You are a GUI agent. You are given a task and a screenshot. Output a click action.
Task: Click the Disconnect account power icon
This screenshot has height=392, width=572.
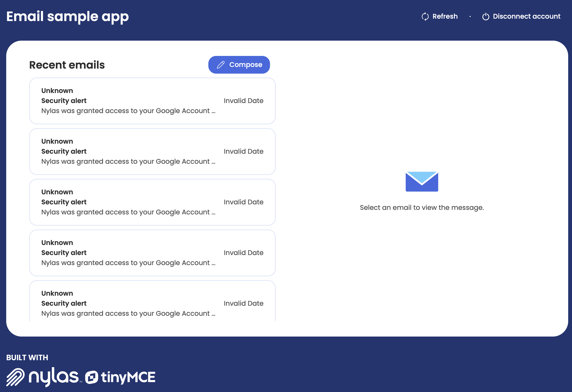[x=486, y=16]
